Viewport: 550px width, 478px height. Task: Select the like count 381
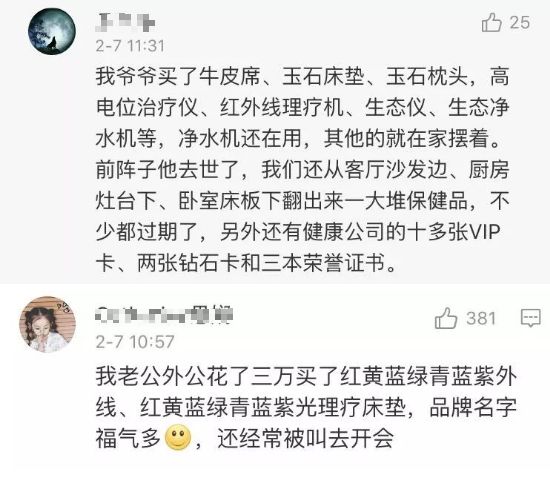click(481, 318)
